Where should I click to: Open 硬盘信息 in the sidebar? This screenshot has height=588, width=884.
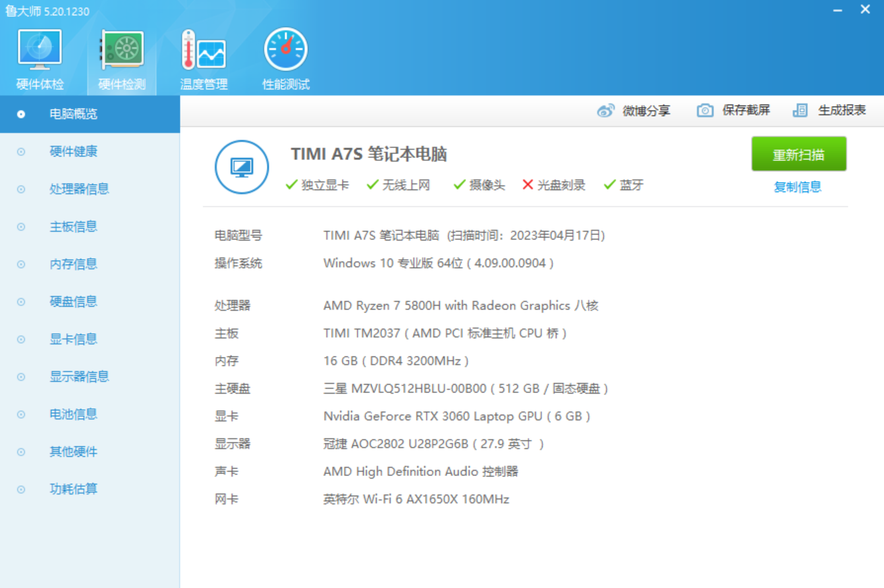pyautogui.click(x=90, y=302)
